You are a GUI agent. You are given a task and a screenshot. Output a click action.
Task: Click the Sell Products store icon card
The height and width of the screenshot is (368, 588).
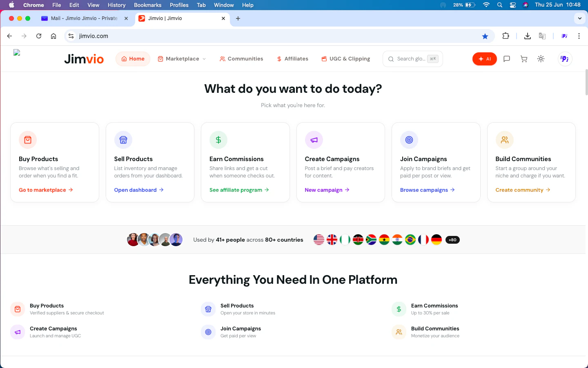(x=123, y=140)
